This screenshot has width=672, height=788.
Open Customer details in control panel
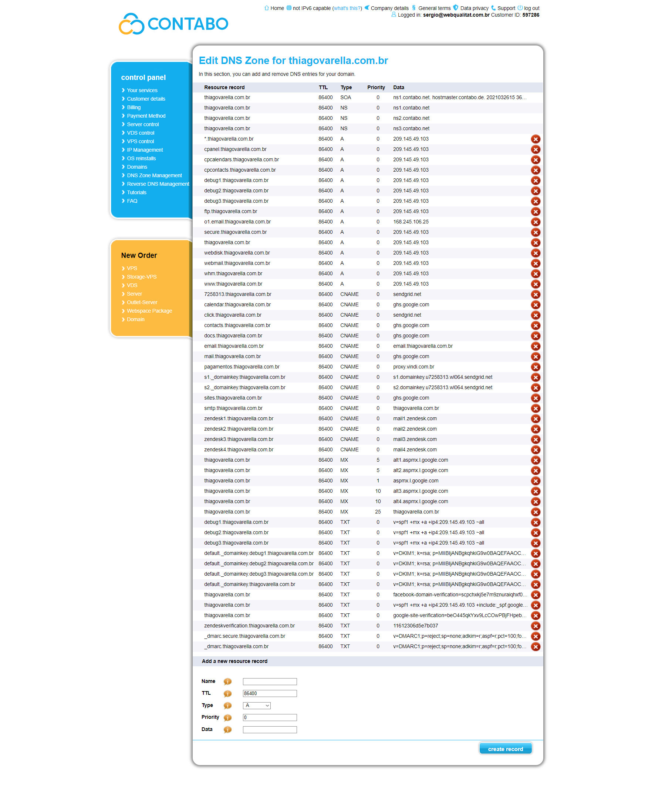tap(146, 99)
